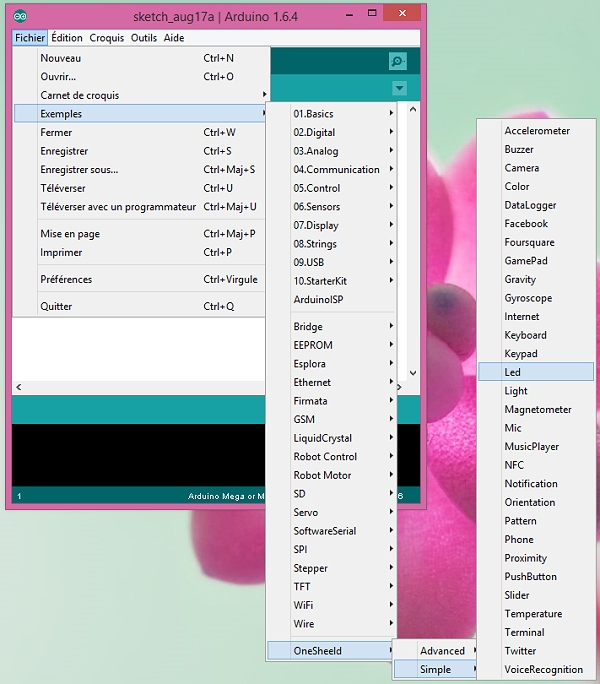Open SoftwareSerial library examples

pos(332,531)
